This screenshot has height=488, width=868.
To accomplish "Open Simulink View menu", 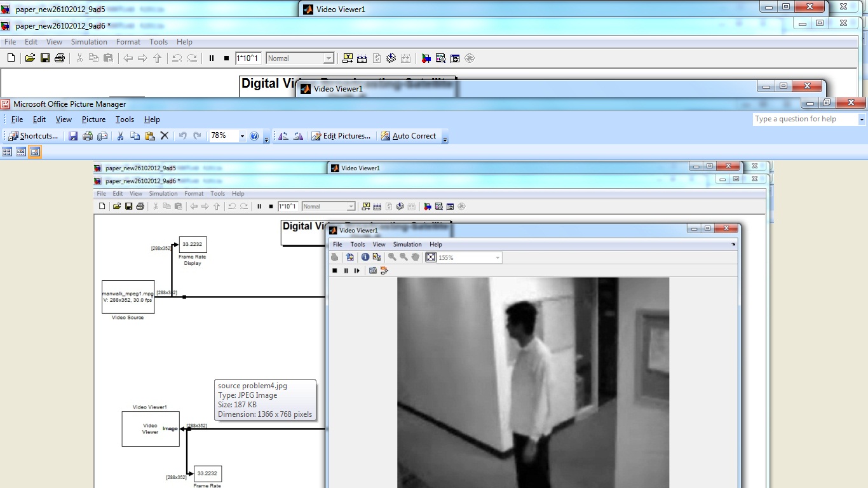I will click(x=54, y=42).
